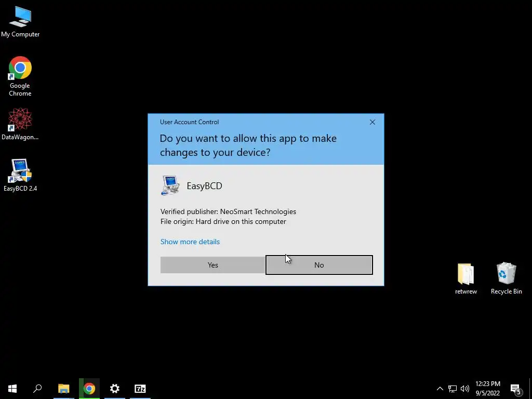Open Settings gear in taskbar

pos(115,389)
